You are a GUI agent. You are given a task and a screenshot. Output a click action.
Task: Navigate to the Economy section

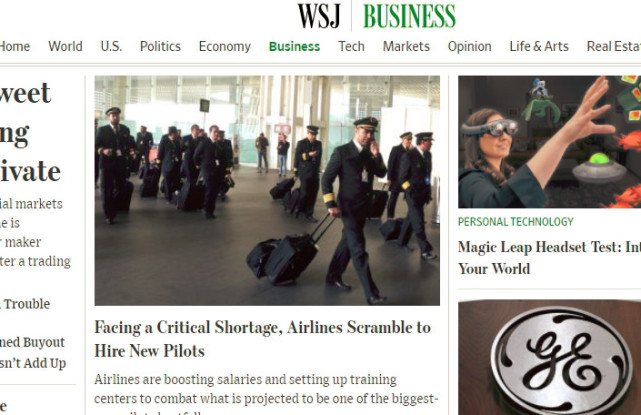tap(225, 46)
